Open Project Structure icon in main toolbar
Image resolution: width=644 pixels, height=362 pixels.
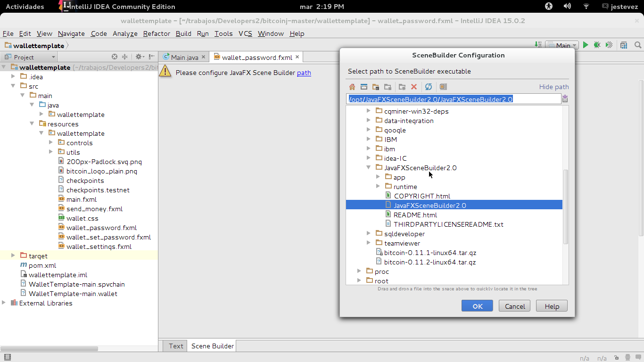pyautogui.click(x=624, y=45)
